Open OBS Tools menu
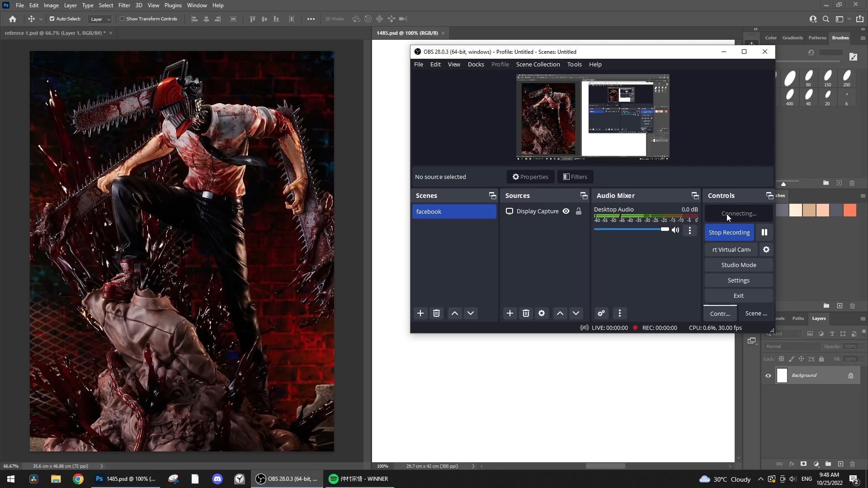The height and width of the screenshot is (488, 868). pos(574,64)
